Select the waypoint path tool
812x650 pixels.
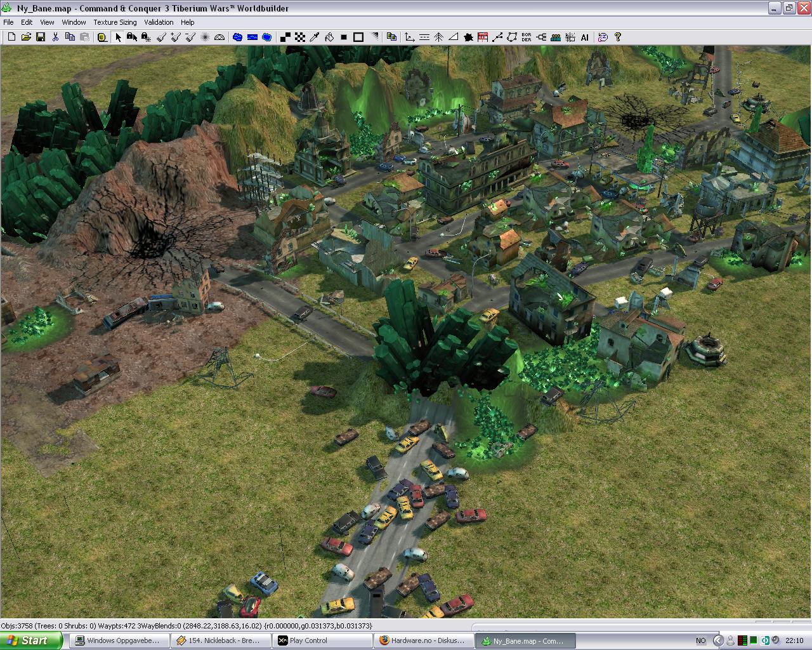(497, 37)
